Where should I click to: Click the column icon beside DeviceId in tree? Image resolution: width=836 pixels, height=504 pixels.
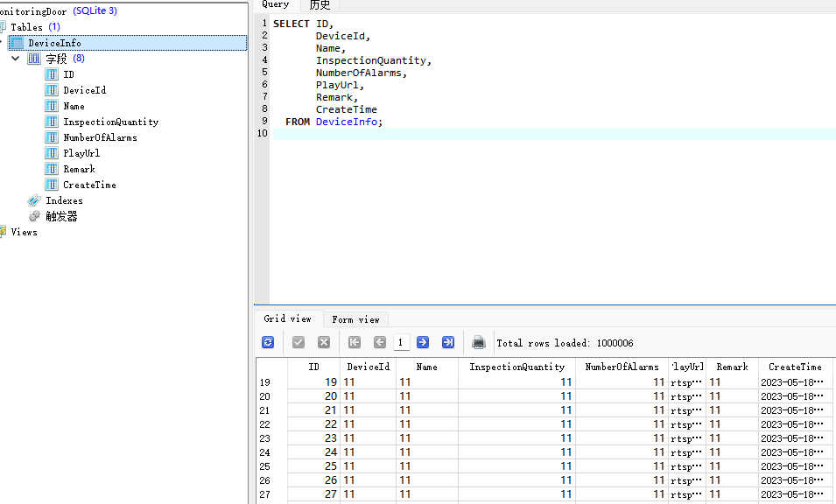[x=52, y=90]
